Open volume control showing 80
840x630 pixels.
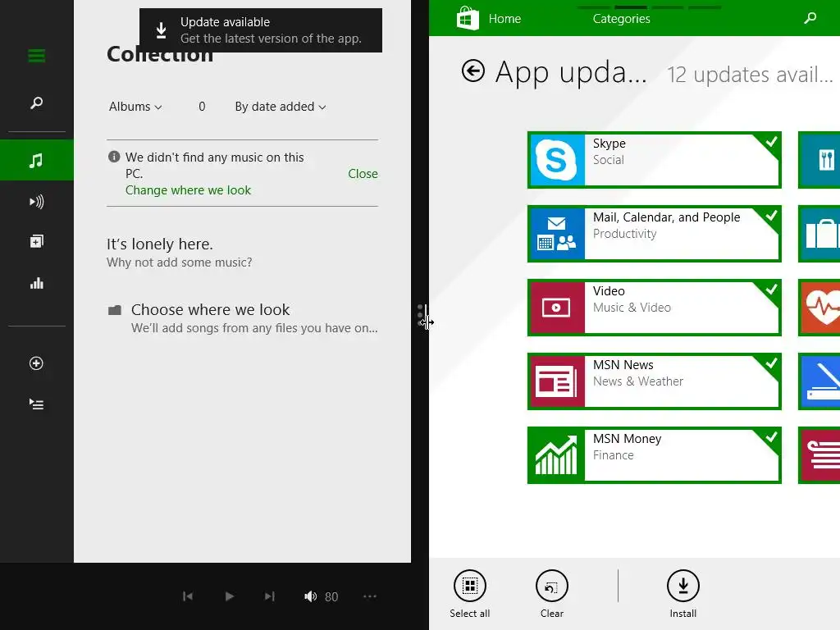321,596
